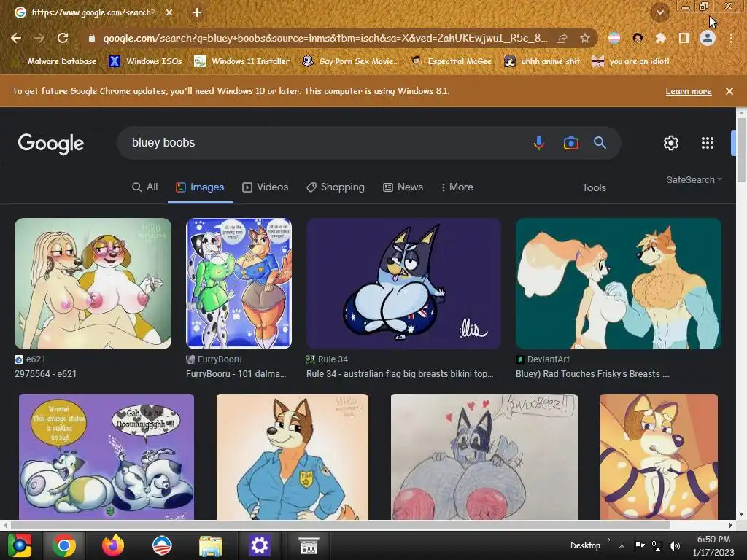Open the Chrome profile avatar
747x560 pixels.
pos(708,38)
